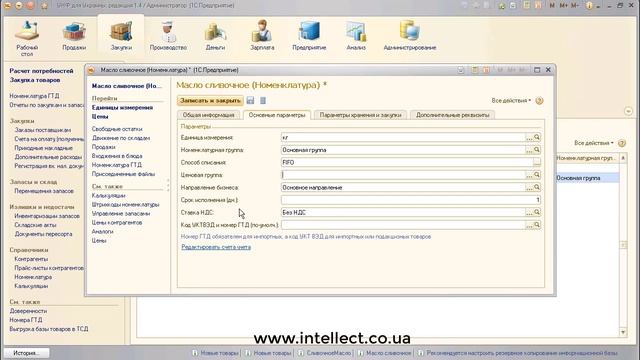
Task: Open Инвентаризации запасов in left panel
Action: point(47,216)
